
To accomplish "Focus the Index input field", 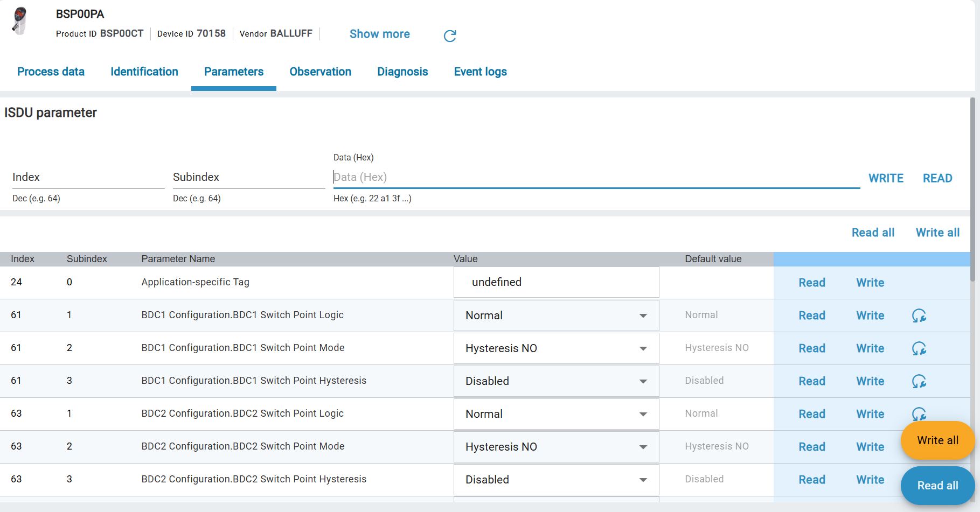I will 88,177.
